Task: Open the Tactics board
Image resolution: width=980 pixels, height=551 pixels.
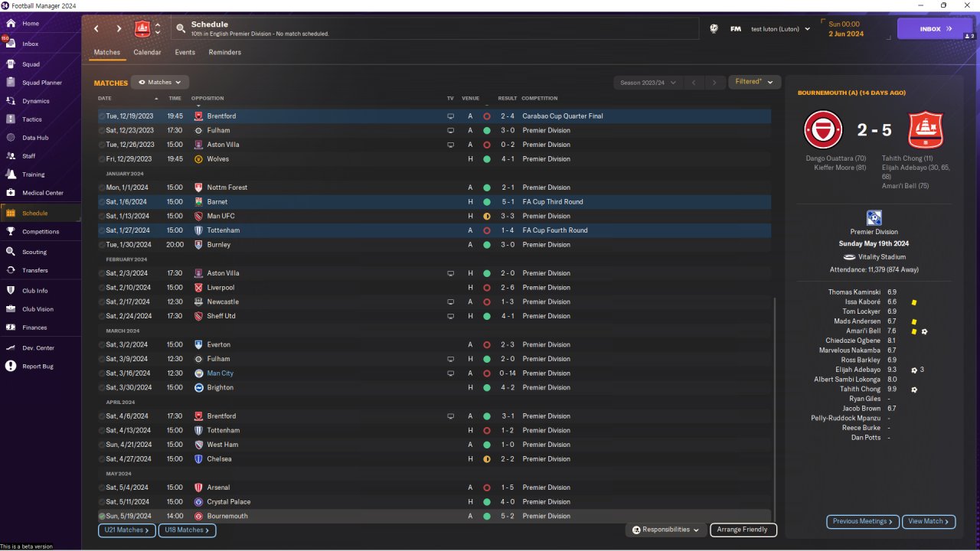Action: tap(32, 119)
